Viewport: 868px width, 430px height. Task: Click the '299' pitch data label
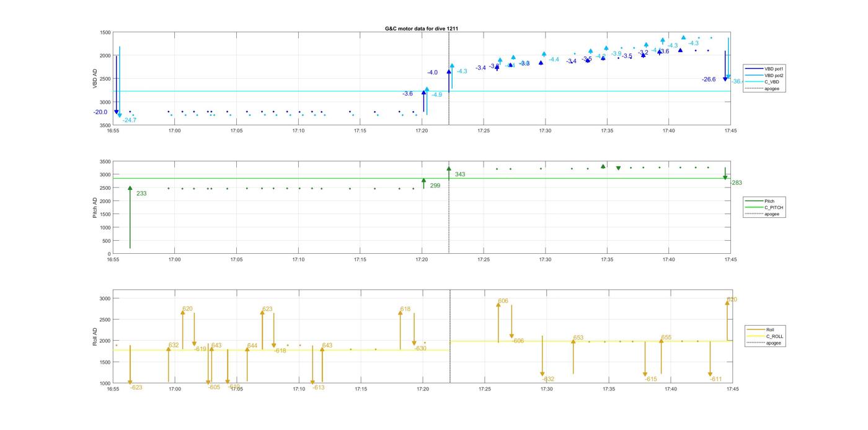point(435,186)
